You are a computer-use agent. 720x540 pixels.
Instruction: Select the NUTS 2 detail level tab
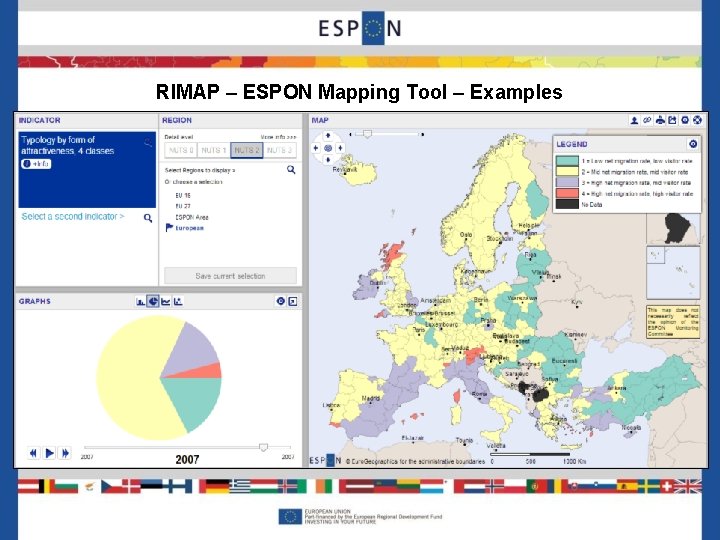(x=247, y=150)
